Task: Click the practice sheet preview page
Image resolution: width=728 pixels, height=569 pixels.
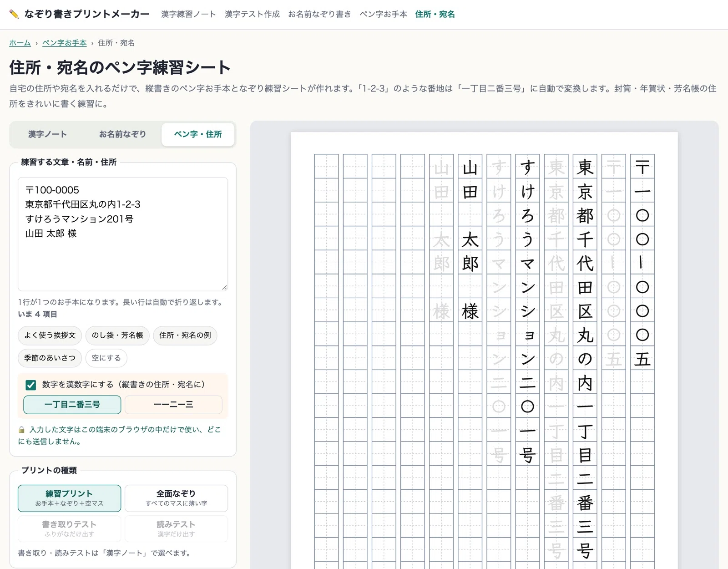Action: point(484,351)
